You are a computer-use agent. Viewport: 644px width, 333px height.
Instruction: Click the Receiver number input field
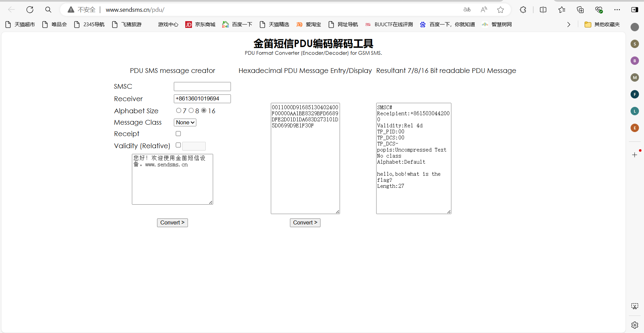click(x=202, y=99)
